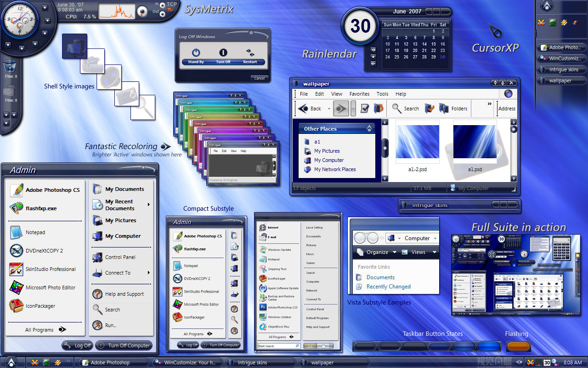The height and width of the screenshot is (368, 588).
Task: Click question-mark help icon in compact Admin menu
Action: [234, 309]
